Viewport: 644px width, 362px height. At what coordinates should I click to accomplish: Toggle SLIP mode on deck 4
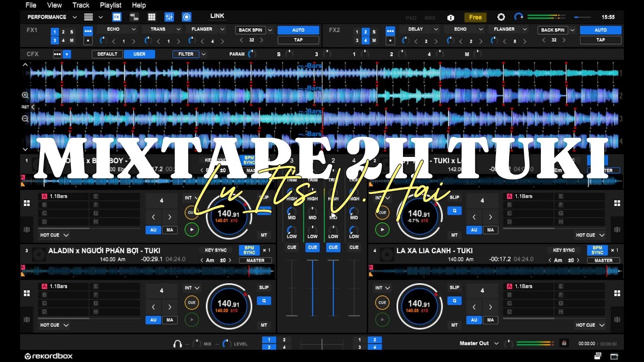pos(454,288)
